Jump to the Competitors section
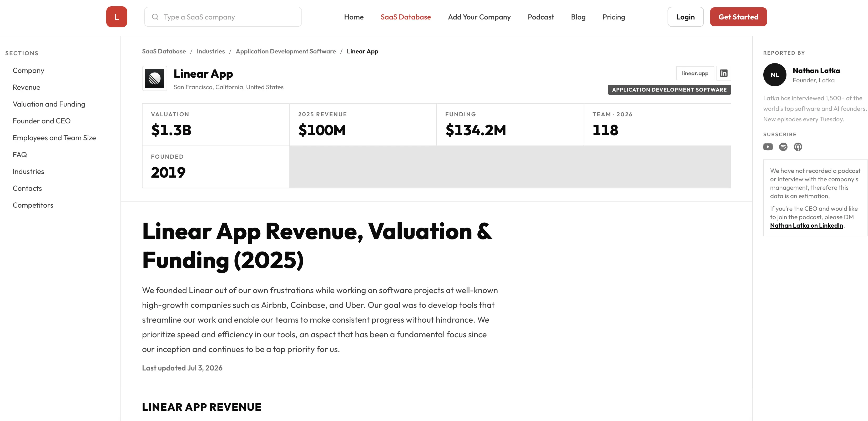Screen dimensions: 868x421 coord(33,205)
